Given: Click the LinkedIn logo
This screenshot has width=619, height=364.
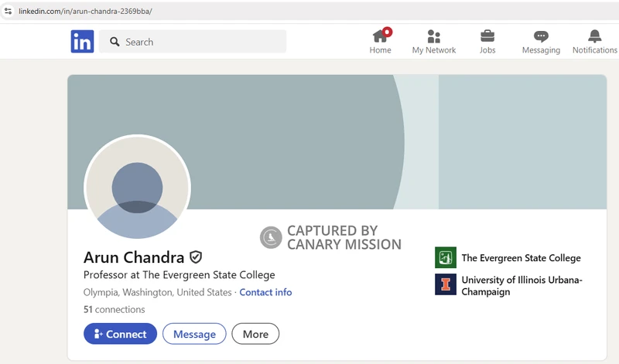Looking at the screenshot, I should (x=82, y=42).
